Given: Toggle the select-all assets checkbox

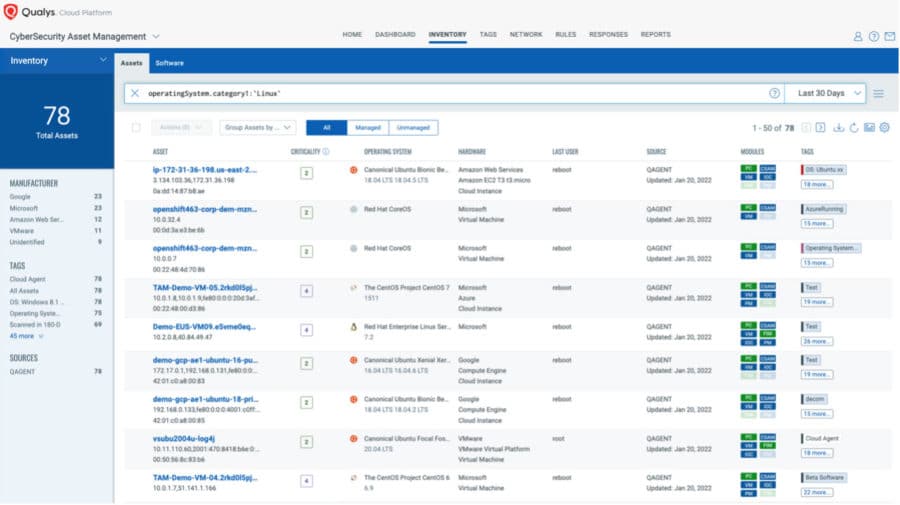Looking at the screenshot, I should (x=136, y=128).
